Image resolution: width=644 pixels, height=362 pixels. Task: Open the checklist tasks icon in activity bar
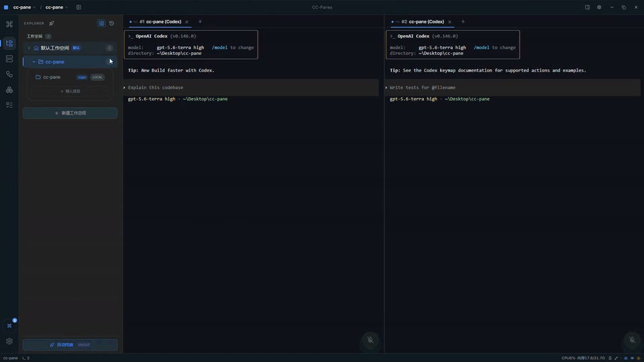[9, 105]
